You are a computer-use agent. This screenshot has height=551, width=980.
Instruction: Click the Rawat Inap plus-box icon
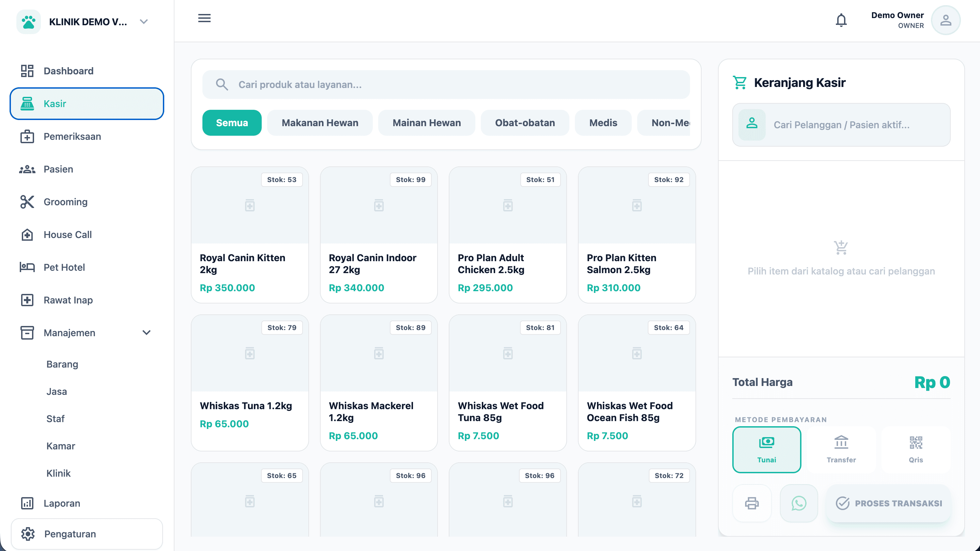click(x=27, y=300)
